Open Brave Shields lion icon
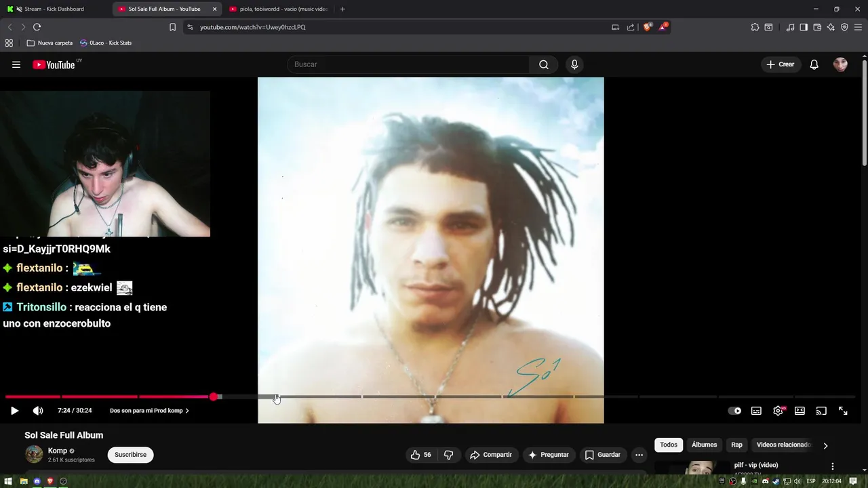This screenshot has height=488, width=868. point(647,27)
